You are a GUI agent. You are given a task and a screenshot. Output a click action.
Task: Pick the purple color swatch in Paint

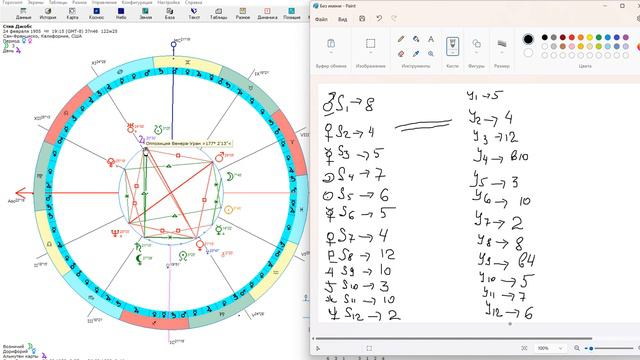click(625, 37)
